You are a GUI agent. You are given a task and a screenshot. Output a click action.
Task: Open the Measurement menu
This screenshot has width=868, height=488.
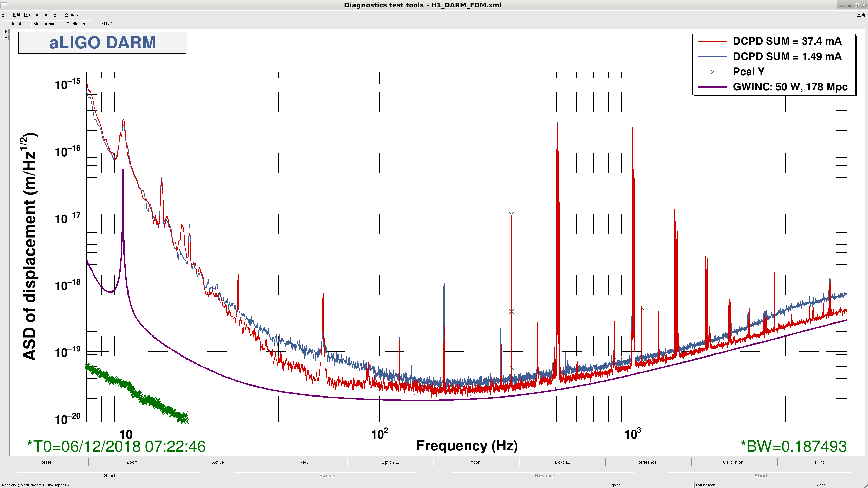pyautogui.click(x=37, y=15)
